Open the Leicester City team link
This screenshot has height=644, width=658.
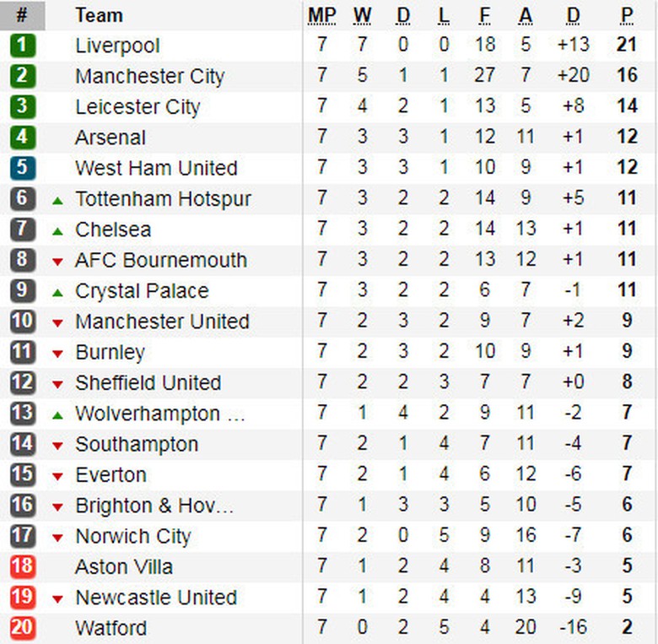138,107
